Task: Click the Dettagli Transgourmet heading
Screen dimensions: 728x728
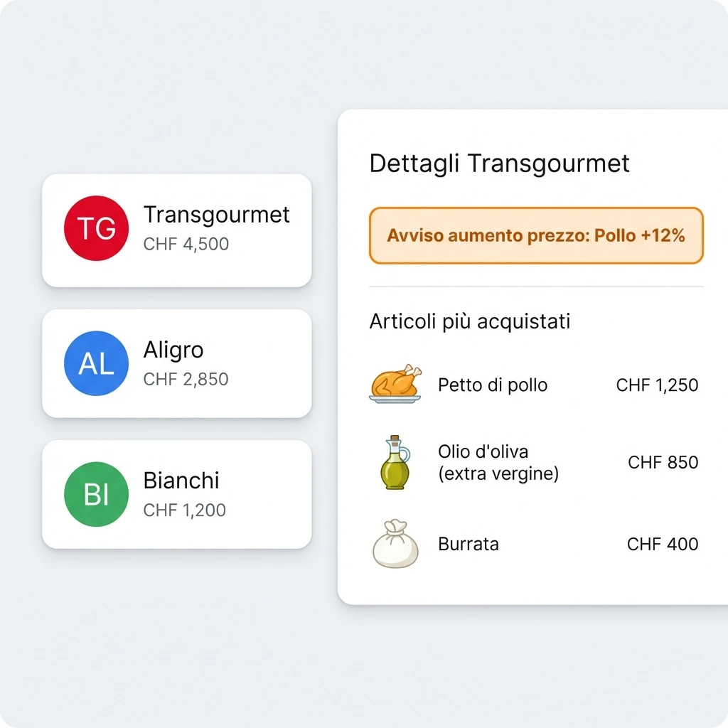Action: [x=498, y=164]
